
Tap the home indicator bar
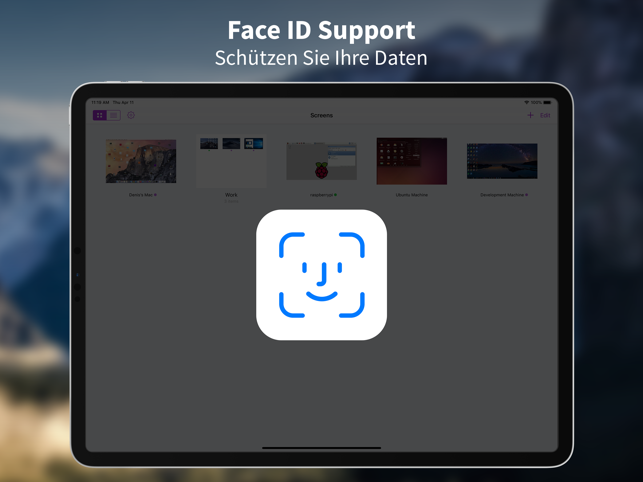(x=322, y=448)
